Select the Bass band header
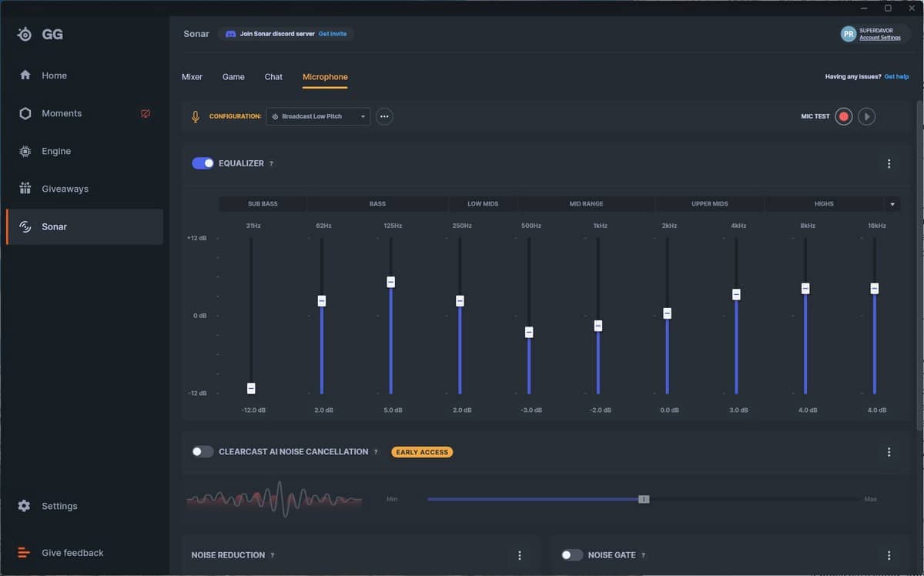Viewport: 924px width, 576px height. click(377, 204)
